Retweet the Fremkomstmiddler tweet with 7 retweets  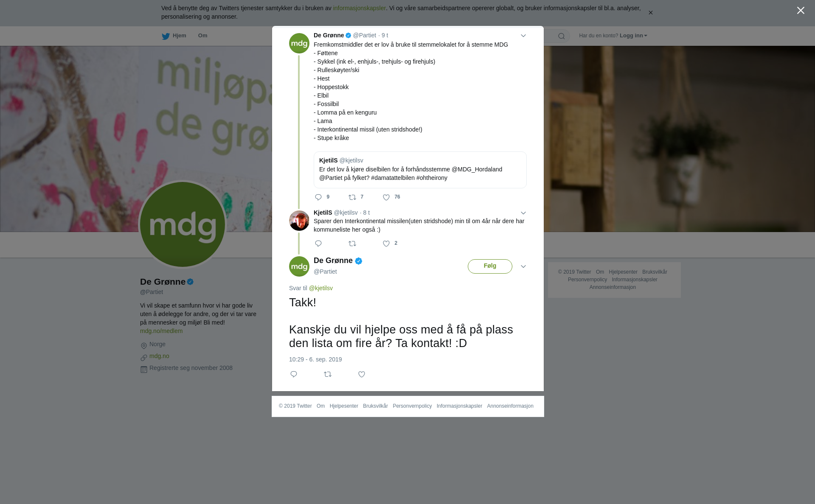[x=352, y=197]
